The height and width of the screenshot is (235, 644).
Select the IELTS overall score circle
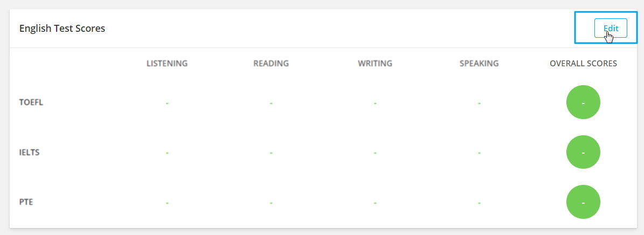pyautogui.click(x=583, y=153)
